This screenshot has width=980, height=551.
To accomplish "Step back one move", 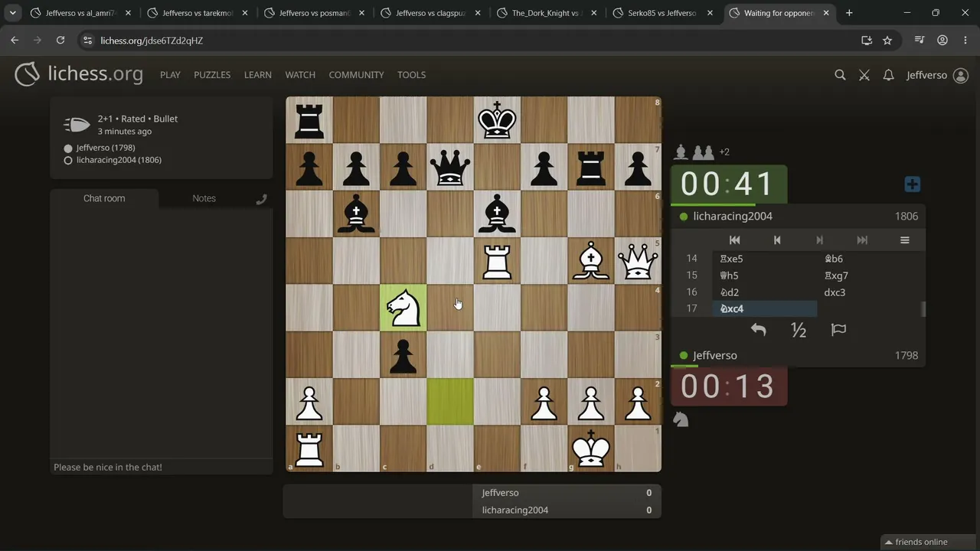I will coord(777,240).
